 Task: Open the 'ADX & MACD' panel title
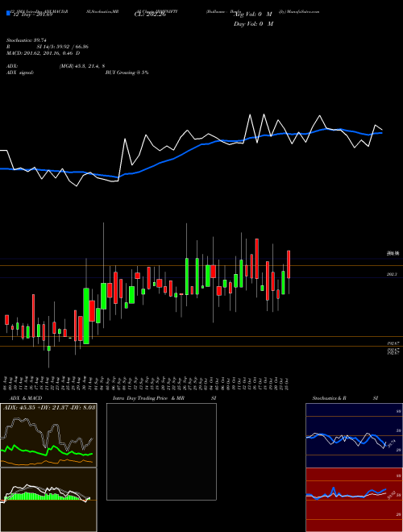pyautogui.click(x=26, y=398)
